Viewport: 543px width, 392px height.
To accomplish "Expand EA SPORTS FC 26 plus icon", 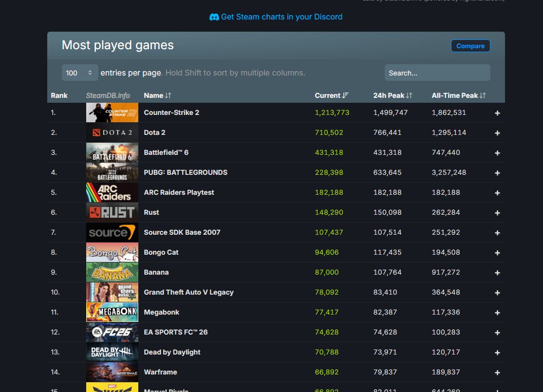I will (497, 333).
